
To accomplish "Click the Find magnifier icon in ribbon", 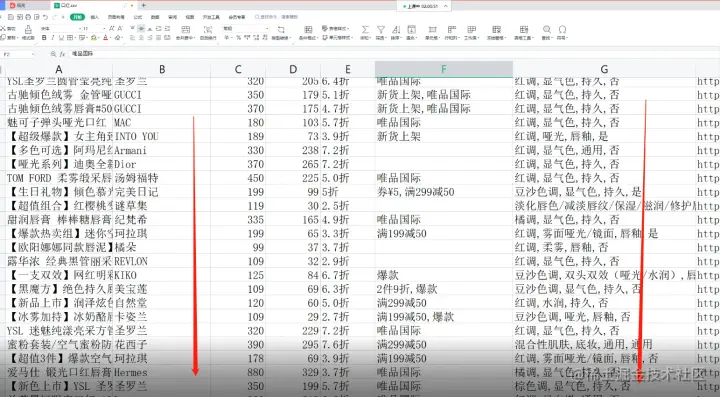I will 546,30.
